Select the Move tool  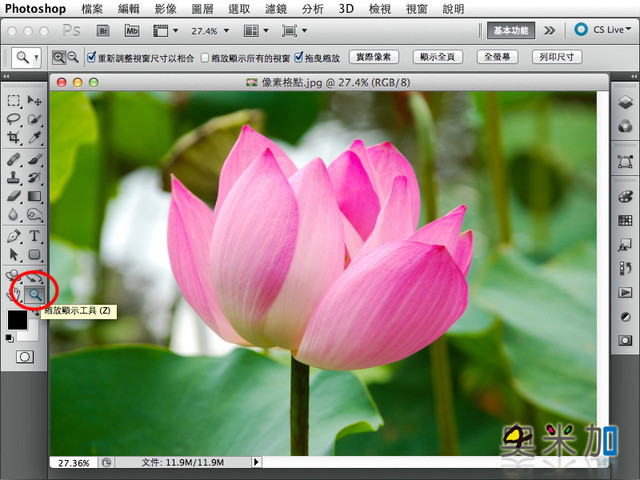[x=34, y=100]
